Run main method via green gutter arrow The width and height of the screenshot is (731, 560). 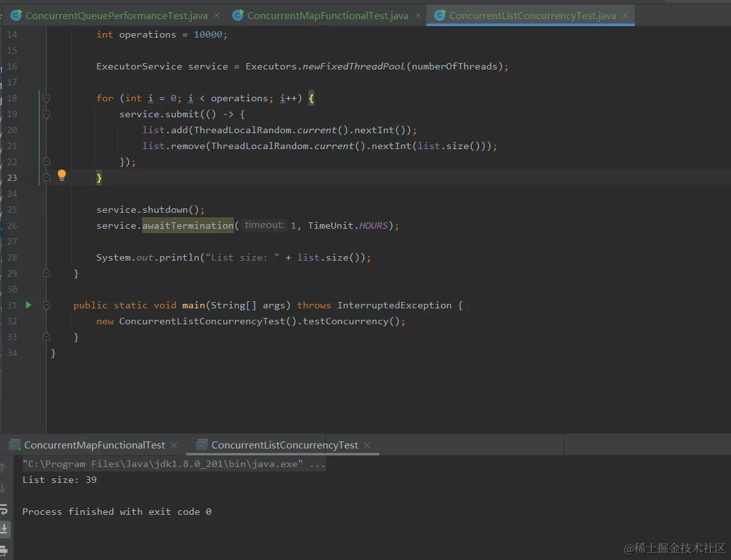tap(29, 305)
